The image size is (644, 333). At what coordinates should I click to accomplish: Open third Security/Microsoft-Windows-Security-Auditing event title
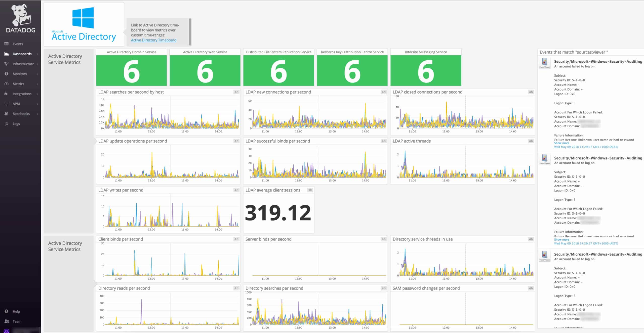[x=598, y=254]
